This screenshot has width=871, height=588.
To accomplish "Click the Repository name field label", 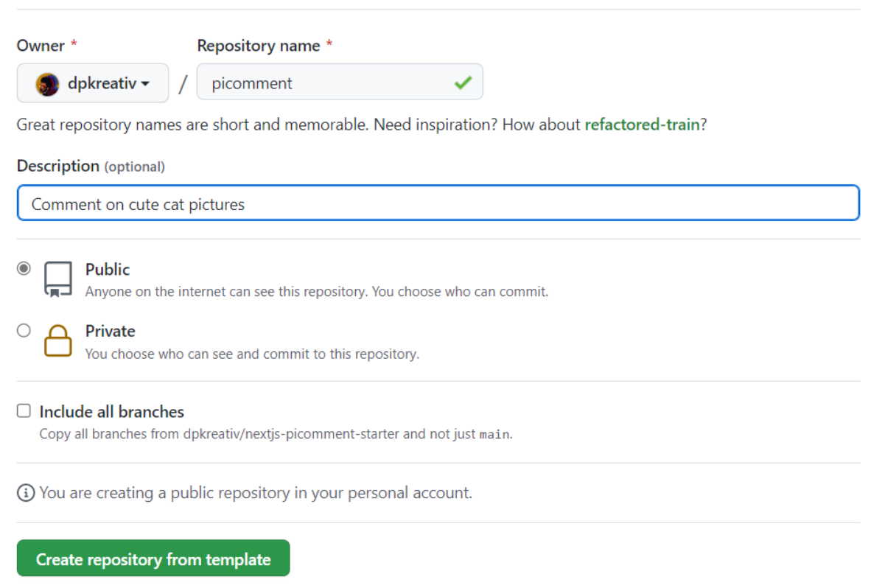I will pos(259,46).
